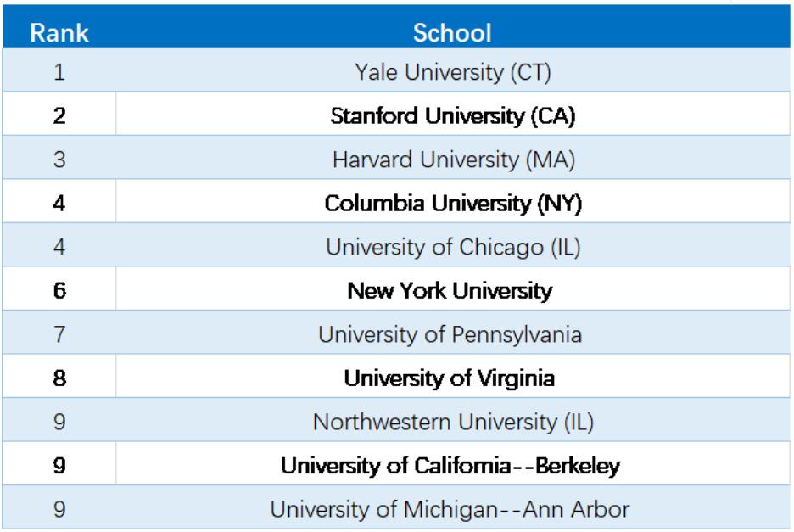Select the Yale University (CT) cell
794x532 pixels.
coord(453,70)
